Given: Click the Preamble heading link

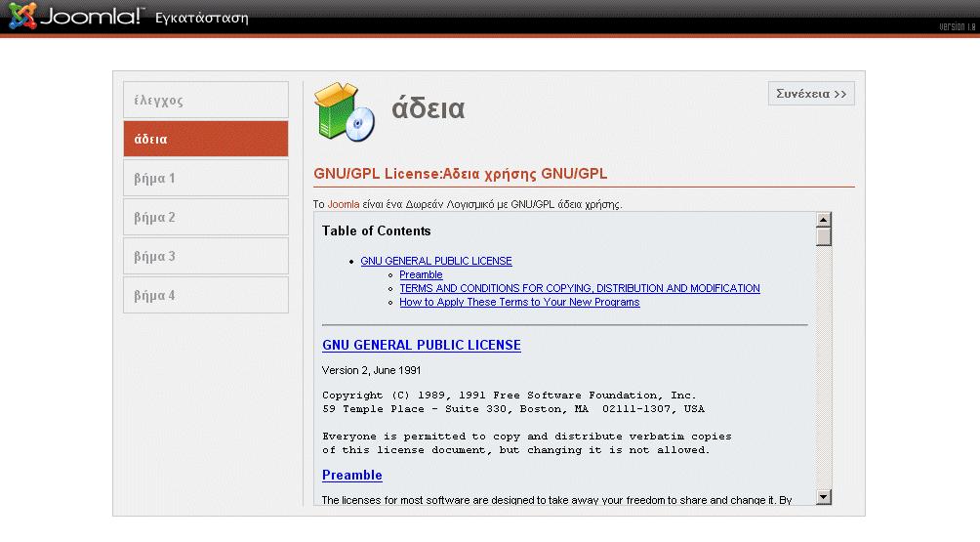Looking at the screenshot, I should pyautogui.click(x=351, y=476).
